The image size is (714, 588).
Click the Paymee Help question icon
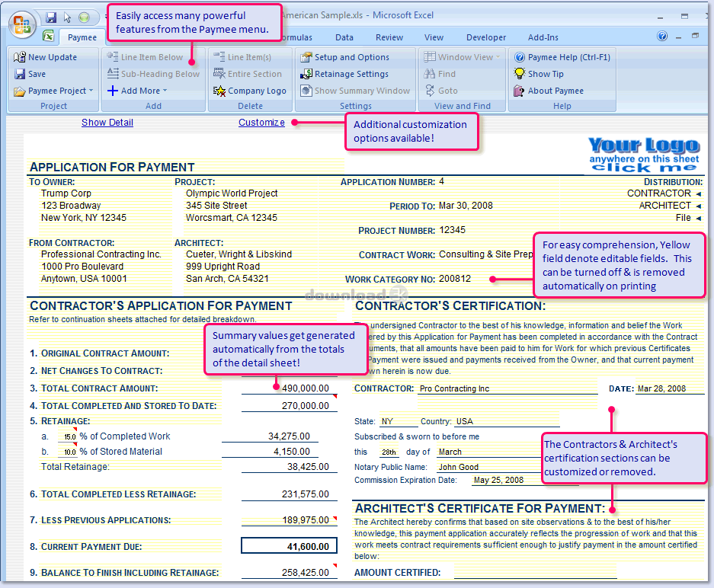[519, 57]
